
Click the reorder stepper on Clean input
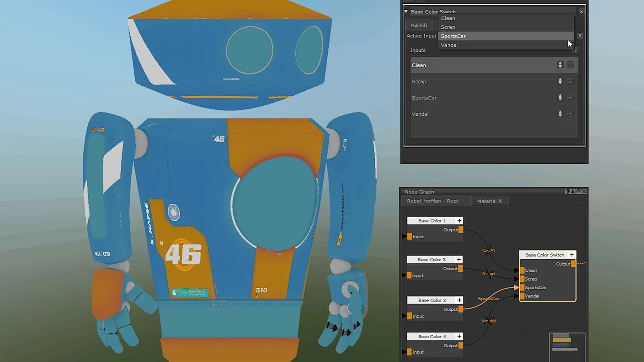click(560, 65)
